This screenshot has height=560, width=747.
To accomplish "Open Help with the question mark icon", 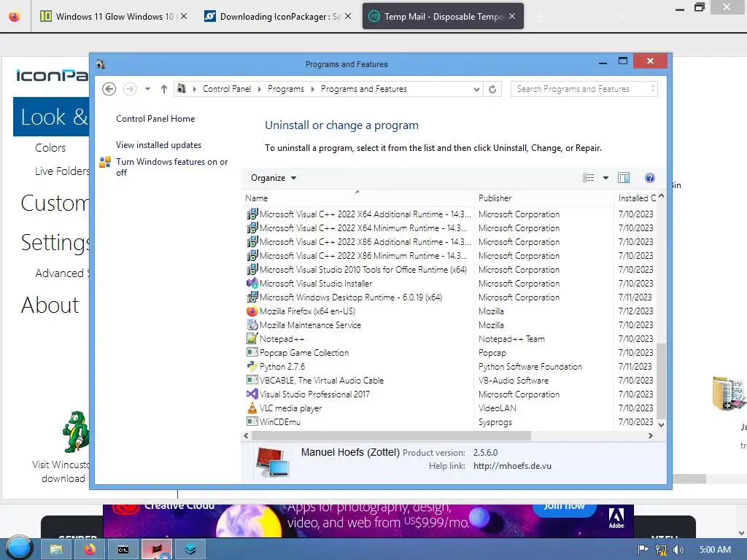I will tap(650, 178).
